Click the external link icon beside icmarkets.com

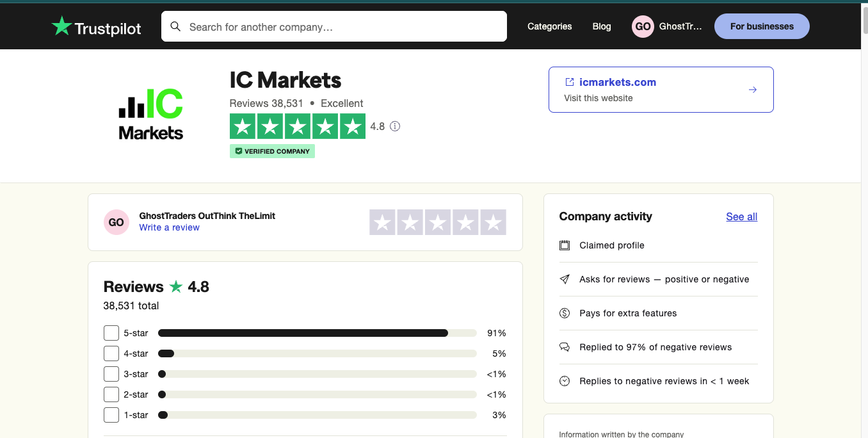[x=569, y=82]
